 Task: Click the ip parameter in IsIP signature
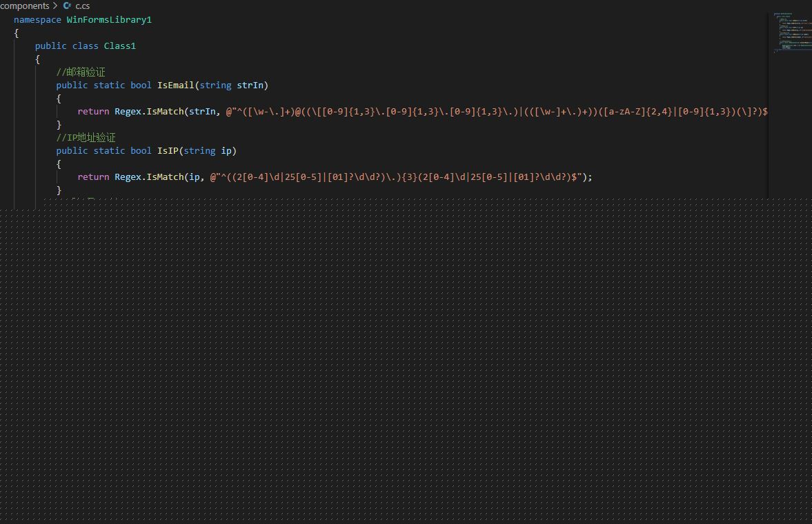(x=227, y=150)
